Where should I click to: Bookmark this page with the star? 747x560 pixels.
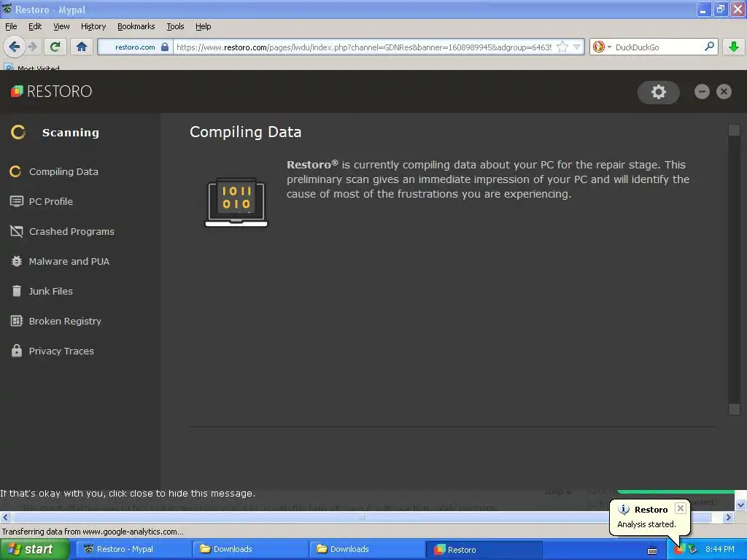click(562, 47)
